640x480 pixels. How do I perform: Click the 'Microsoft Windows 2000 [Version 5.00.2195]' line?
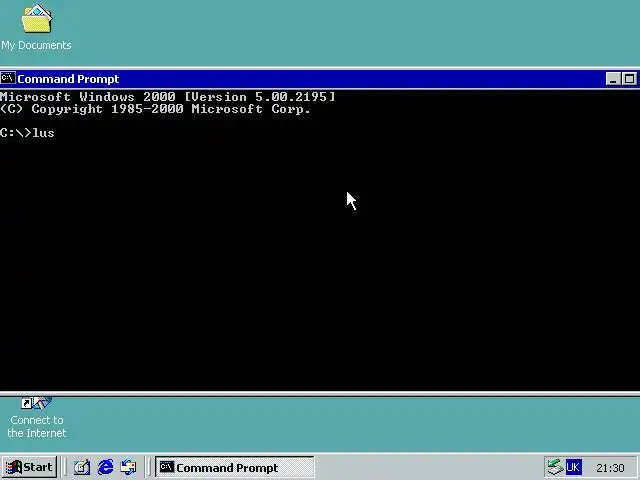[168, 97]
